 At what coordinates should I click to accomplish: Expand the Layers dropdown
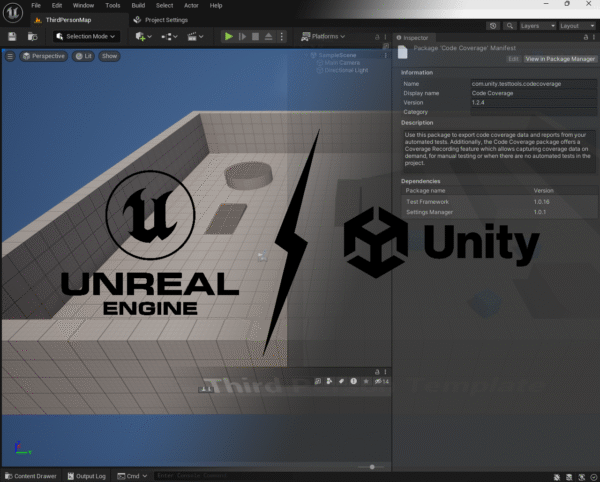[535, 25]
